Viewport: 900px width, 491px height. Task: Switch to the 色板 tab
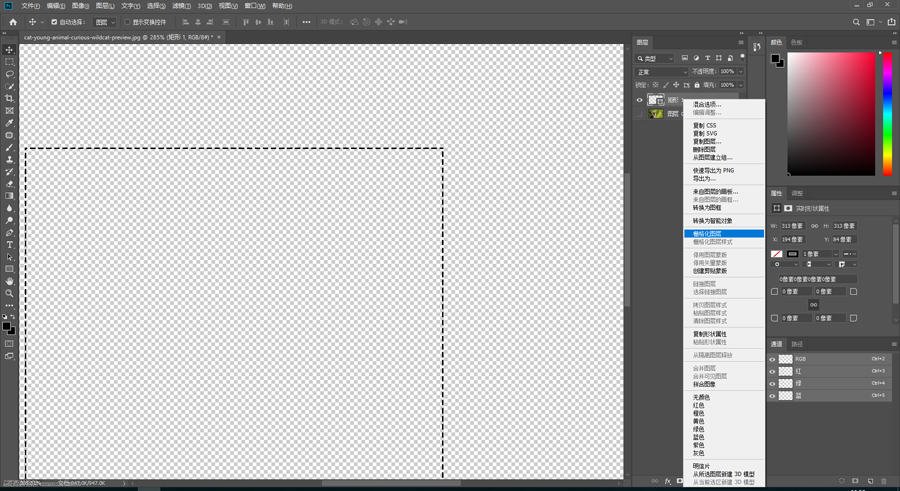click(797, 43)
